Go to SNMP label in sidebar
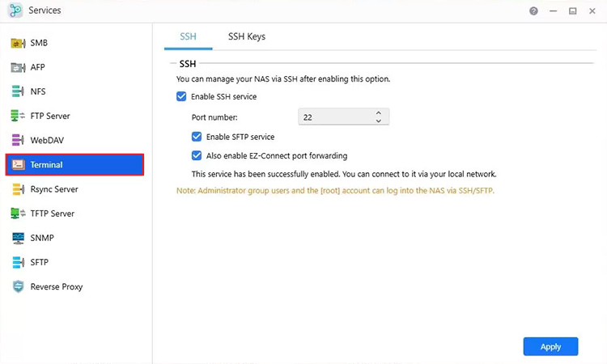The width and height of the screenshot is (607, 364). (42, 238)
